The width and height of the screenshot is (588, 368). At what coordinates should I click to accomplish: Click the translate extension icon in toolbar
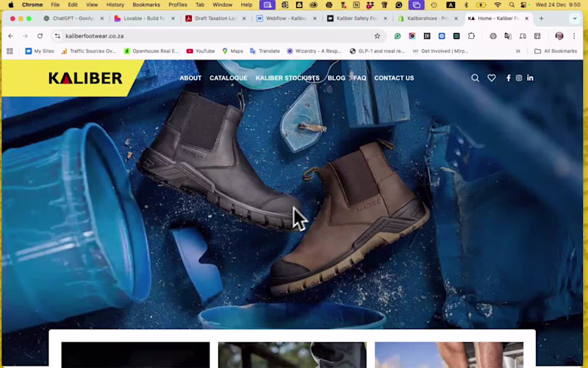coord(508,35)
